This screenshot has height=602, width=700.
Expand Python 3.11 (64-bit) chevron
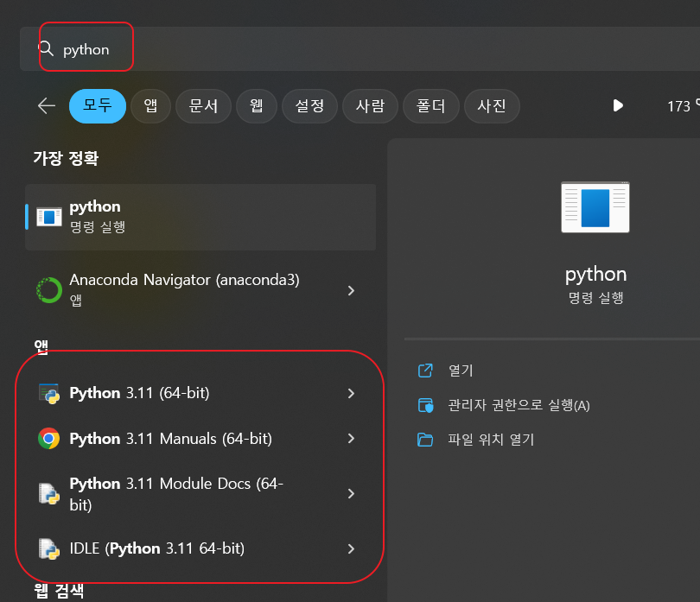click(351, 393)
